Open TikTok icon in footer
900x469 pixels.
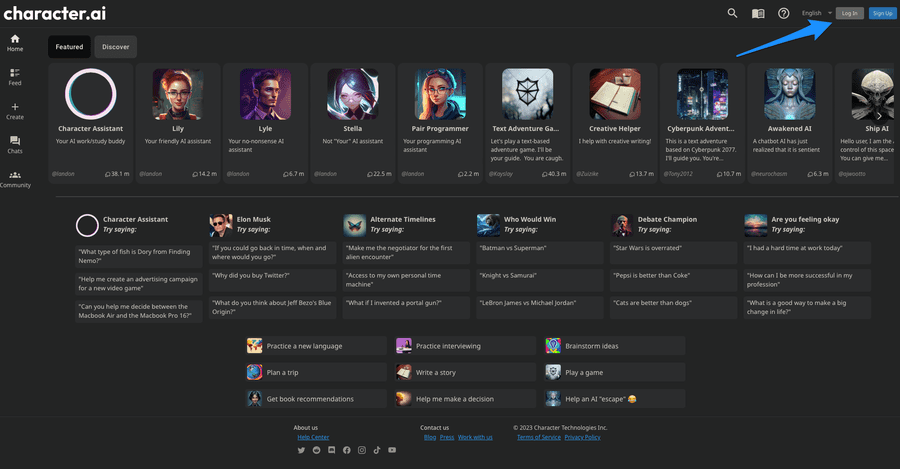pyautogui.click(x=377, y=450)
